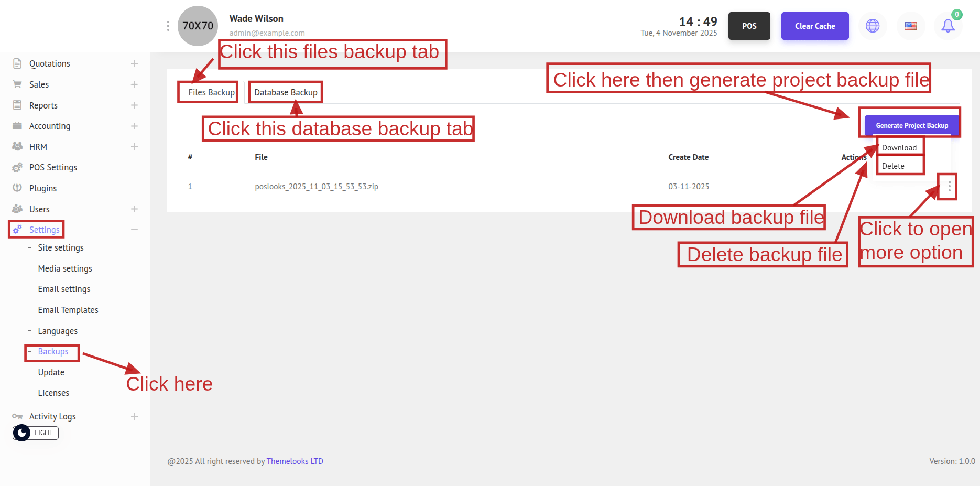Click the Plugins plug icon

(x=17, y=188)
